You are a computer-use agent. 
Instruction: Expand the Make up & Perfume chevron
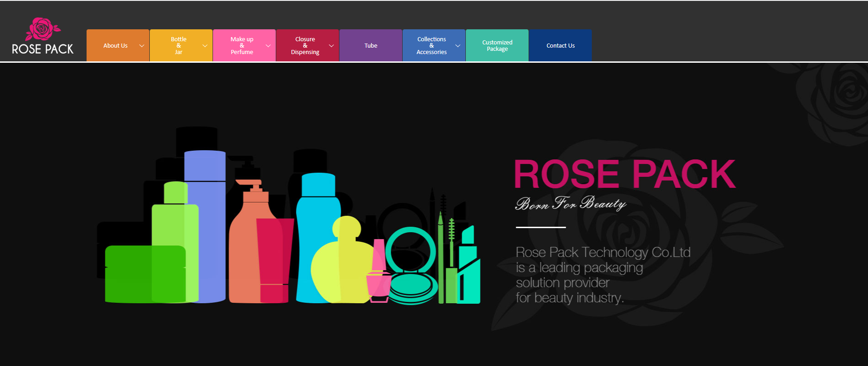268,46
